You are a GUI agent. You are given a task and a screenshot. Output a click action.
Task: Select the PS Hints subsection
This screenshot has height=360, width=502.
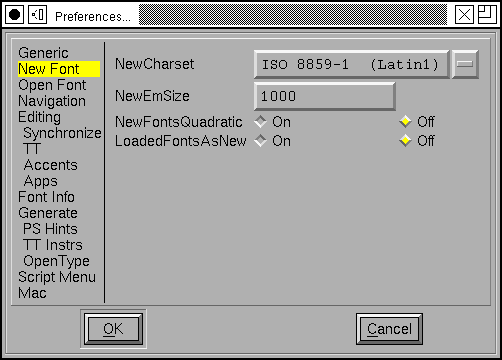tap(50, 229)
